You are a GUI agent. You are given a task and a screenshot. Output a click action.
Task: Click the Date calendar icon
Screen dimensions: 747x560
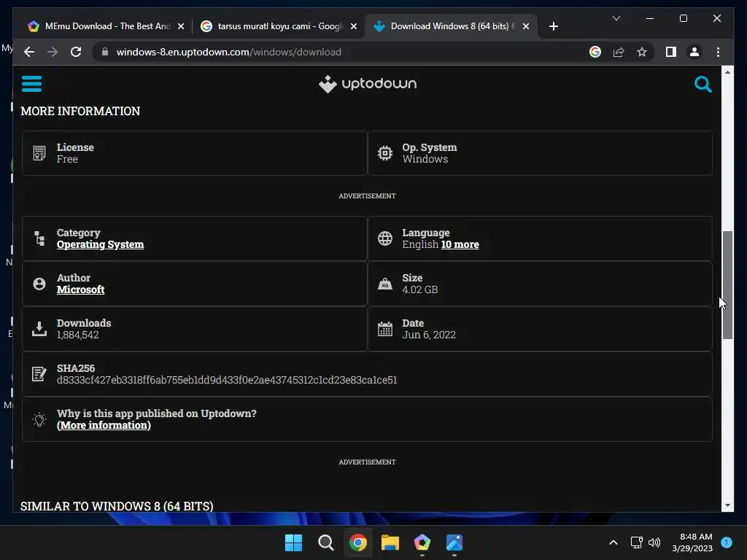click(x=385, y=329)
